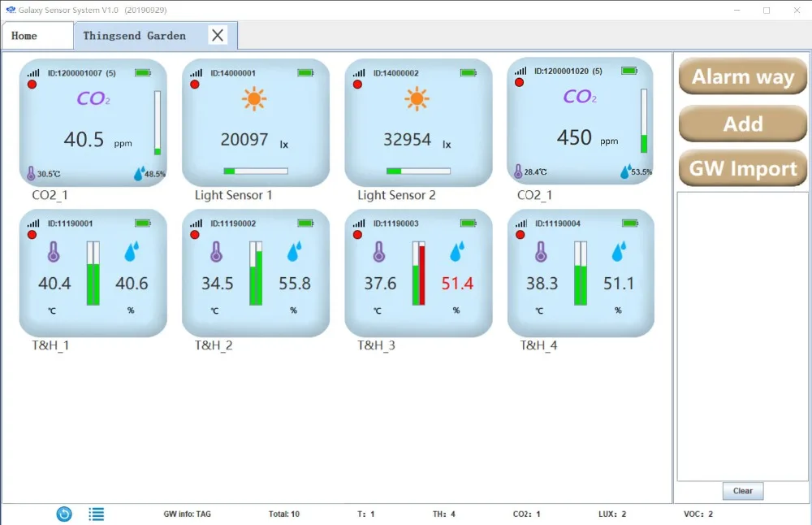Click the light level bar under 32954 lx
The height and width of the screenshot is (525, 812).
point(418,171)
